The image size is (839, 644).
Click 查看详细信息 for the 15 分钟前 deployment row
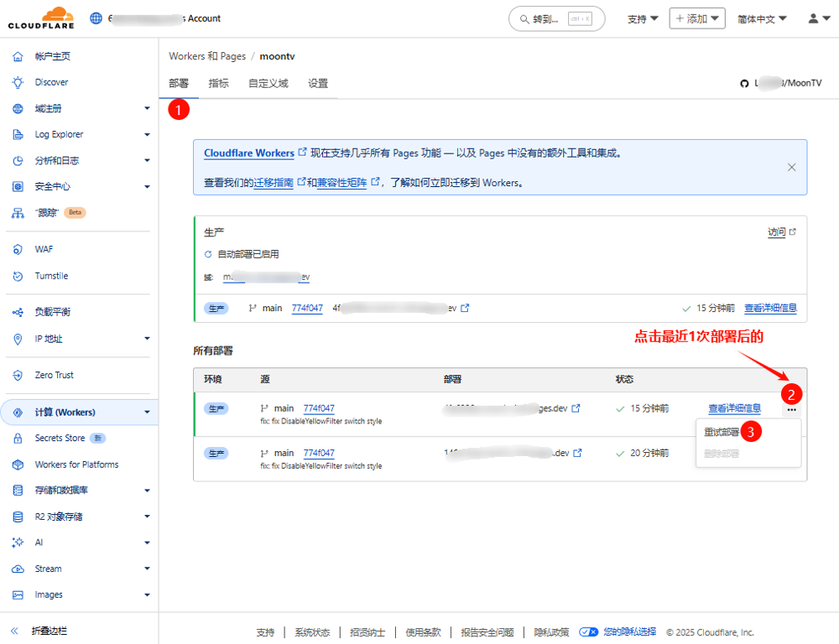pyautogui.click(x=735, y=408)
